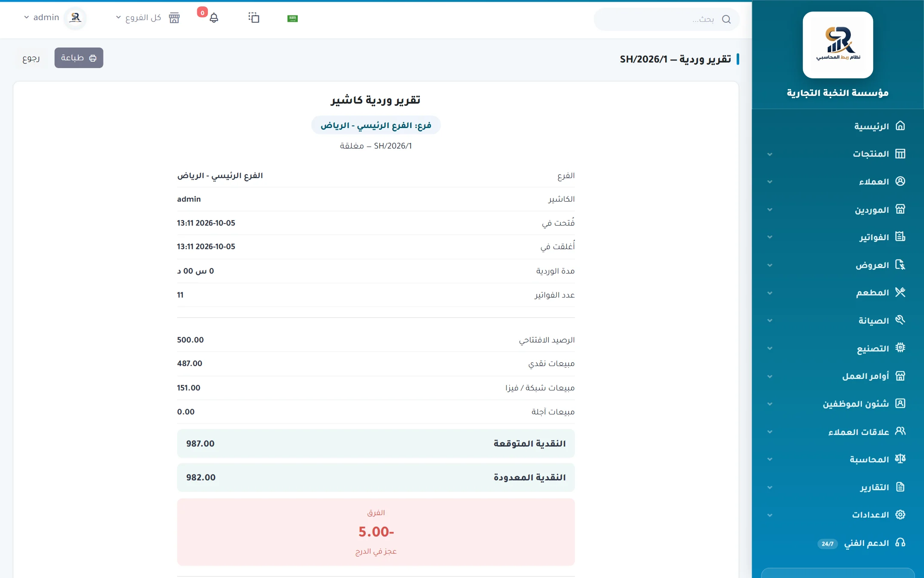
Task: Click the العروض offers icon
Action: coord(900,265)
